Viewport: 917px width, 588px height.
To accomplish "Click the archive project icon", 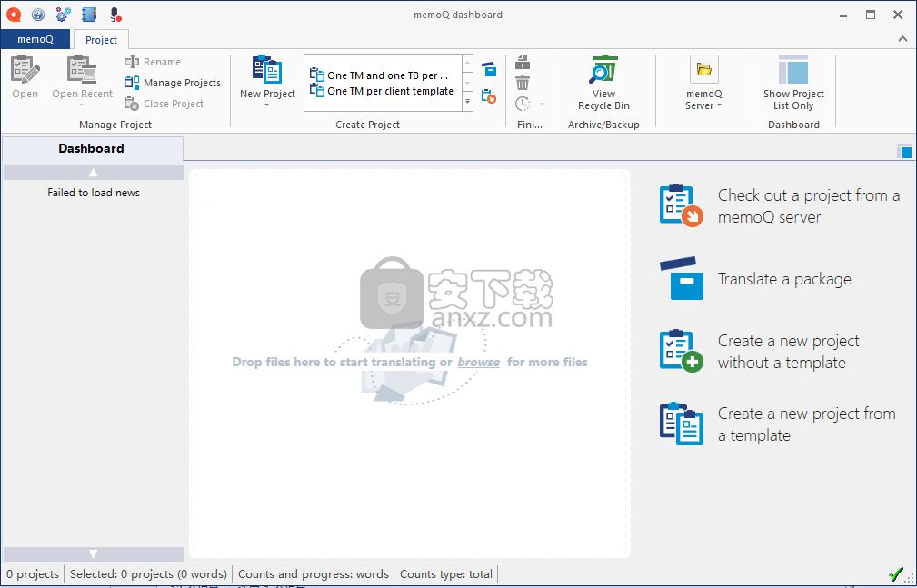I will (x=523, y=62).
